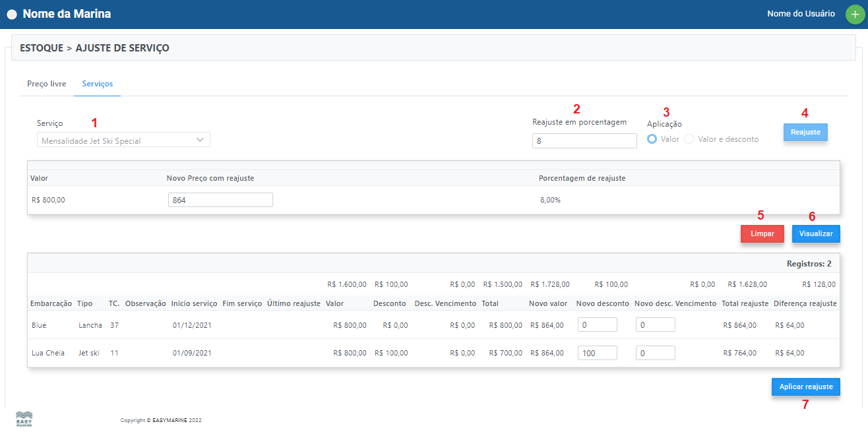Image resolution: width=868 pixels, height=432 pixels.
Task: Click the red Limpar button
Action: [762, 233]
